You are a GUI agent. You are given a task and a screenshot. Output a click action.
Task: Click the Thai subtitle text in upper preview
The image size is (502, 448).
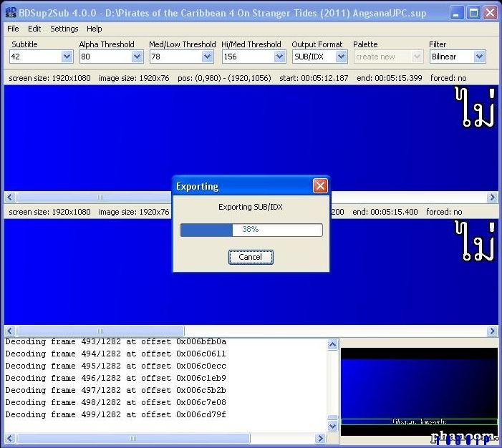click(475, 107)
